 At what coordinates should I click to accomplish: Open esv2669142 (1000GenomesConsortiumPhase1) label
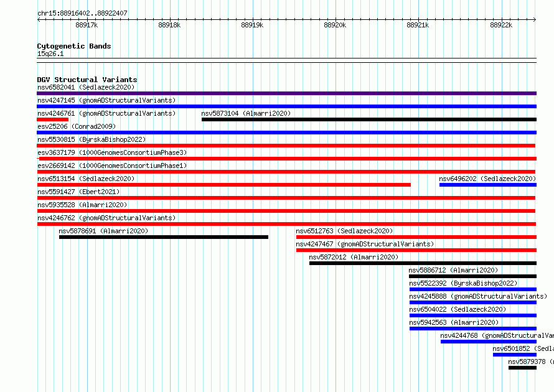(x=112, y=166)
